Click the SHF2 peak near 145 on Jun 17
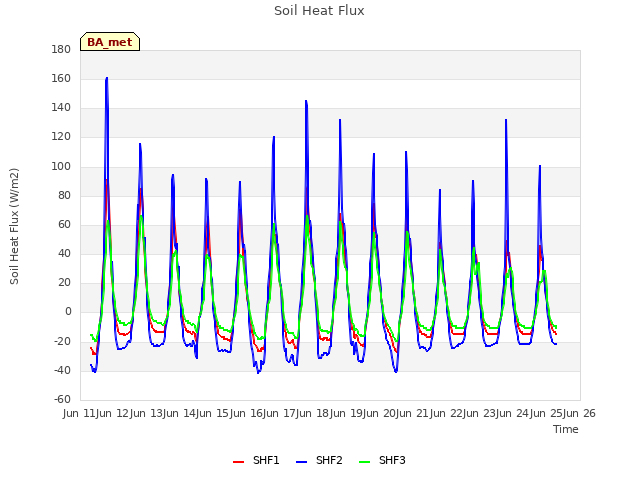 pos(306,100)
